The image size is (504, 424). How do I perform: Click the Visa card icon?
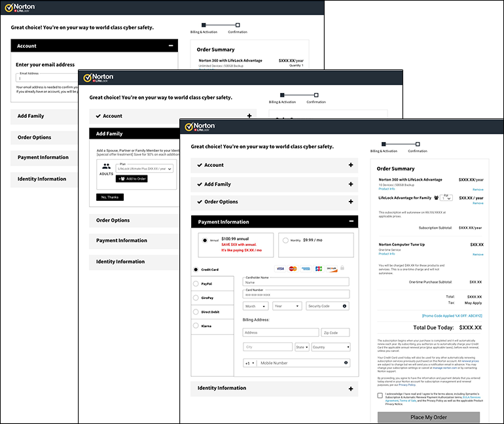pyautogui.click(x=280, y=268)
